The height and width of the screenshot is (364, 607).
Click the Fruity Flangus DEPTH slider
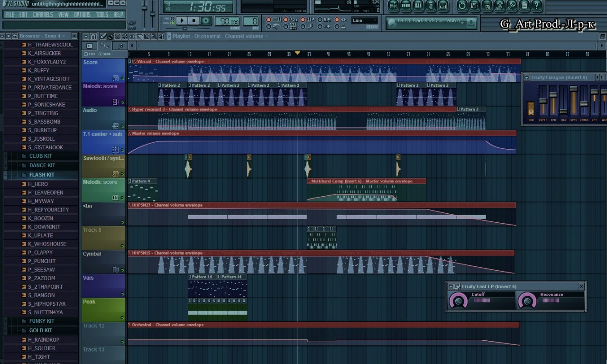pos(542,100)
